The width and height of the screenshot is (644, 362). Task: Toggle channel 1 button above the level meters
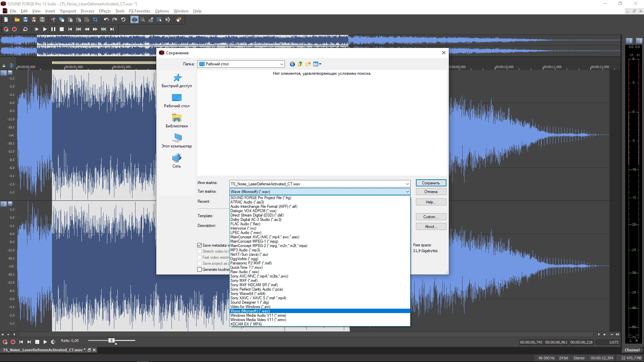[629, 41]
